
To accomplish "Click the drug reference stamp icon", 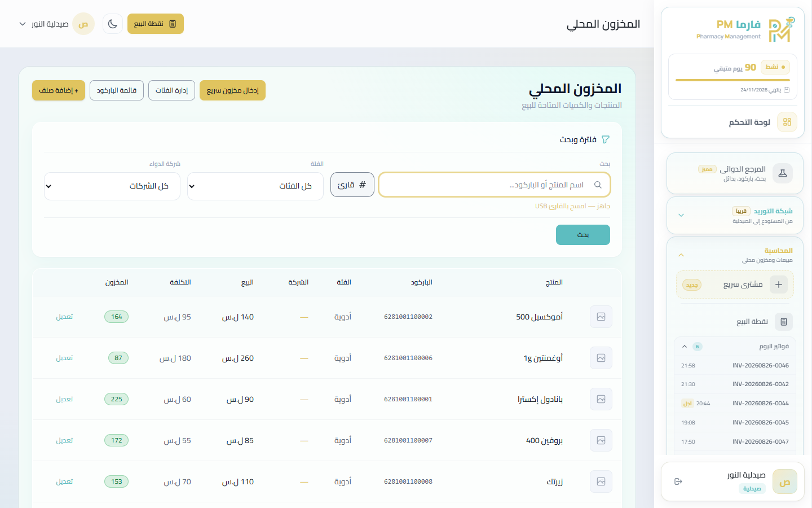I will pyautogui.click(x=783, y=173).
